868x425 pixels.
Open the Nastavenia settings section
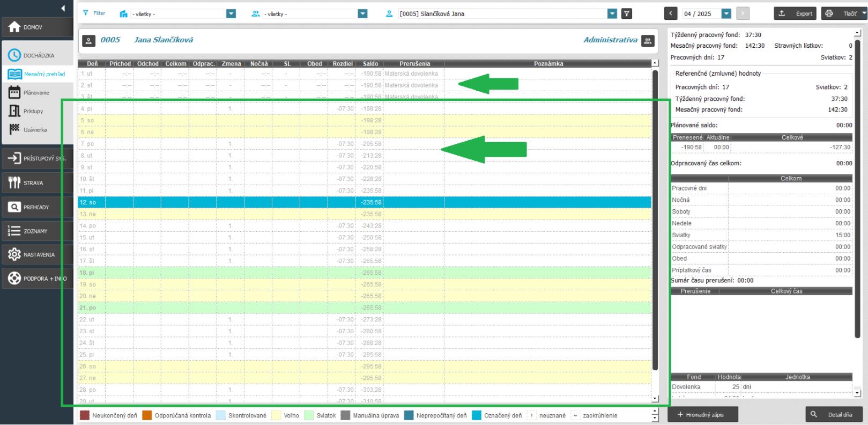coord(36,255)
